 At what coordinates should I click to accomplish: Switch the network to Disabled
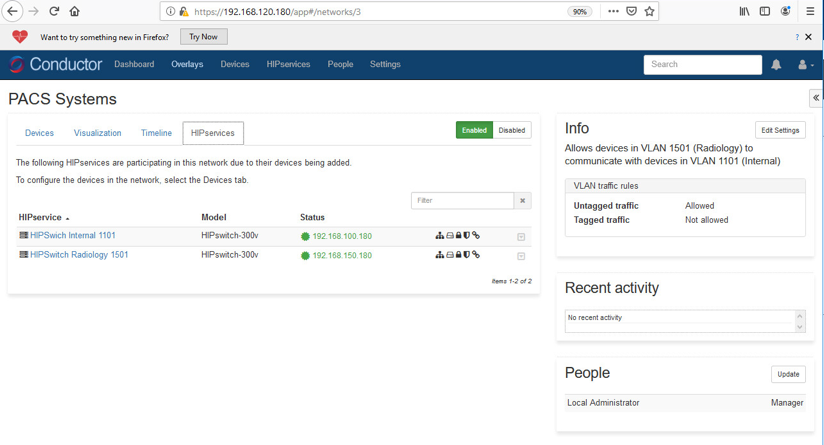pyautogui.click(x=512, y=130)
